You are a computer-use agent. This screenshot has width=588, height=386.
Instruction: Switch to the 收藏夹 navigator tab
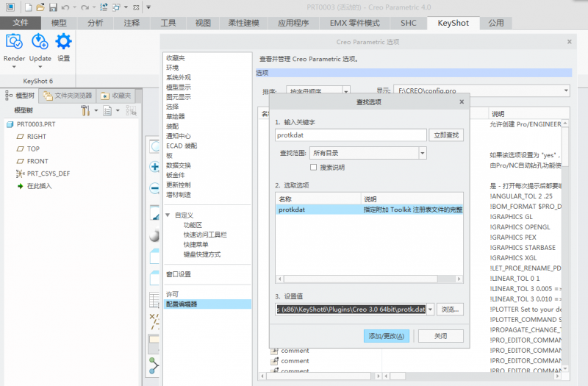pyautogui.click(x=116, y=96)
